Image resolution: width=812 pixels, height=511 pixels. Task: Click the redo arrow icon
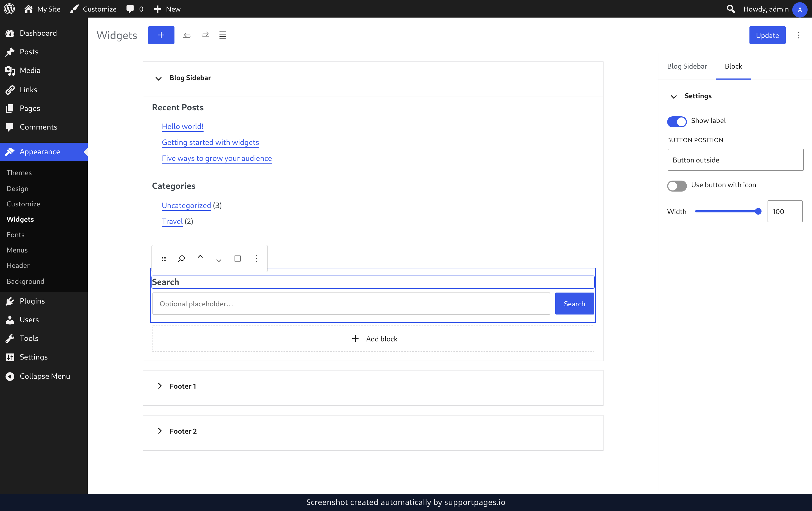coord(205,35)
